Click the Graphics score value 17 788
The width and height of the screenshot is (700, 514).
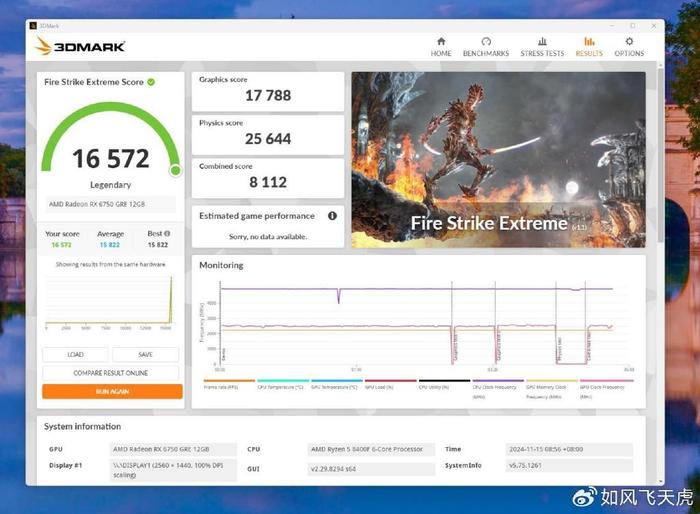[268, 95]
